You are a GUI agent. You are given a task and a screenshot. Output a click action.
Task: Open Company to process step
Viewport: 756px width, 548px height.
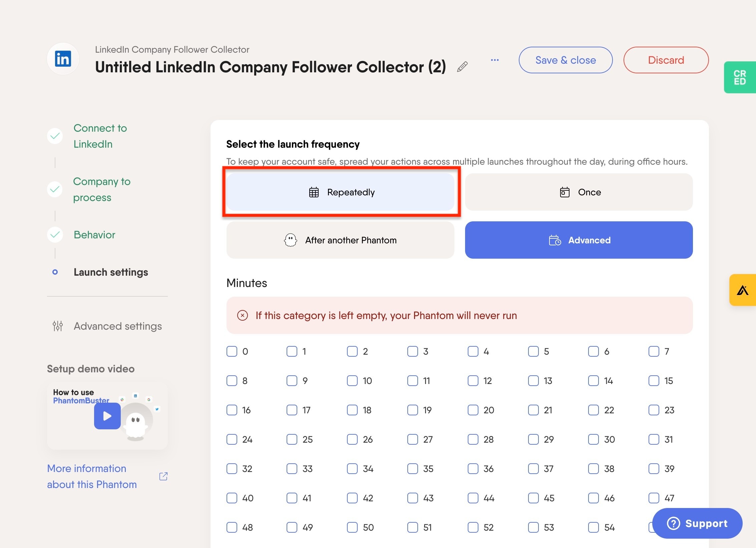tap(102, 189)
